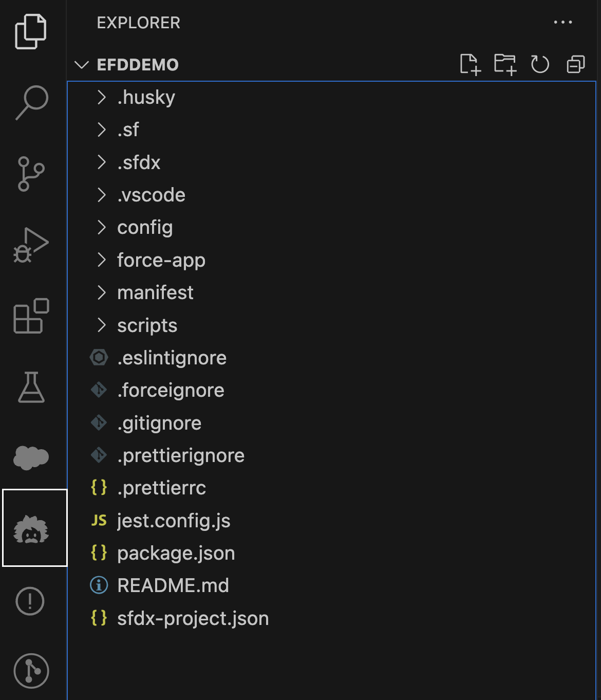Open the README.md file
The image size is (601, 700).
[173, 585]
